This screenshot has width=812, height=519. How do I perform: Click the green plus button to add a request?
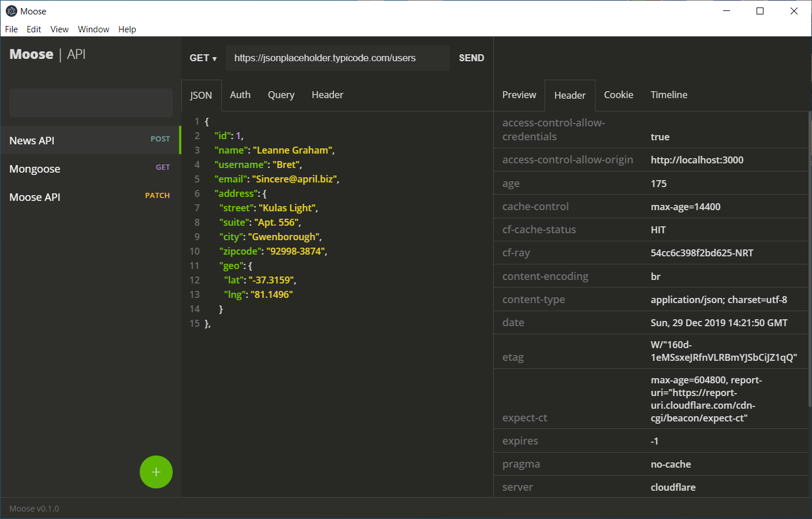click(156, 472)
